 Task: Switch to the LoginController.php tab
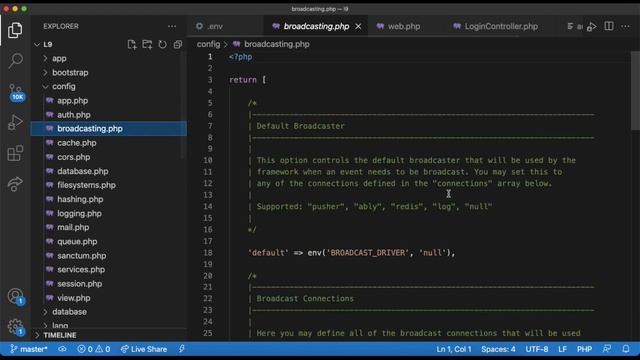(501, 27)
